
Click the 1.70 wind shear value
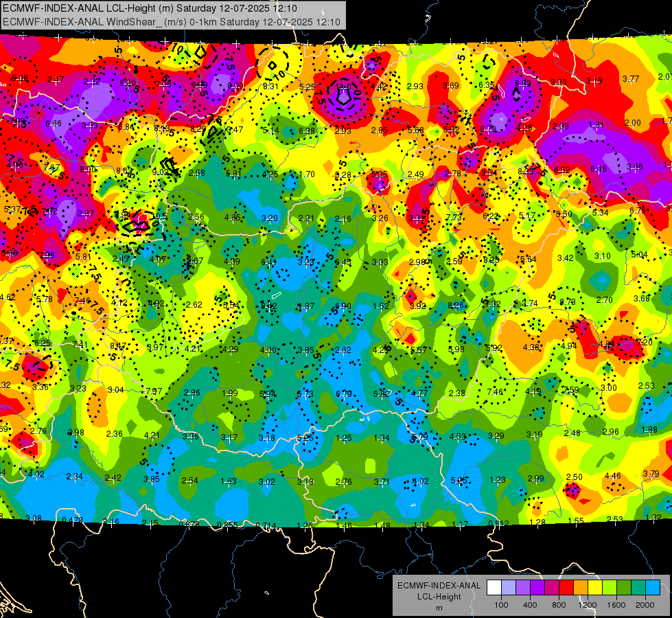coord(307,174)
